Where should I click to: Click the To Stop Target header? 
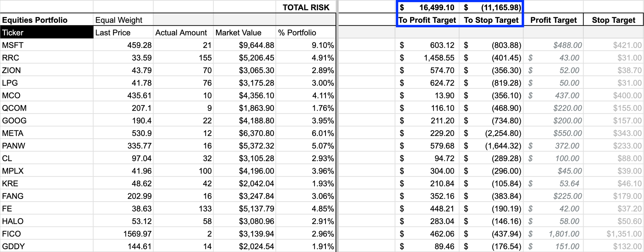(x=491, y=20)
